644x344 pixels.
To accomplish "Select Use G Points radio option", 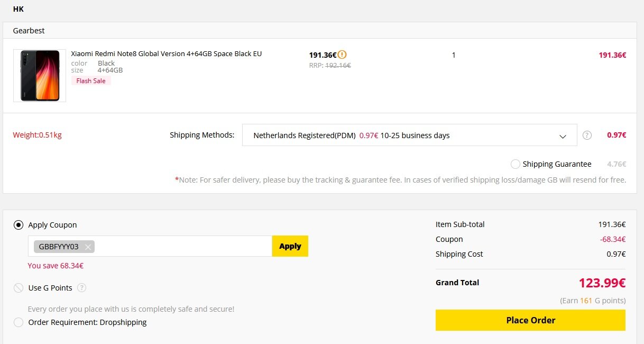I will coord(19,288).
